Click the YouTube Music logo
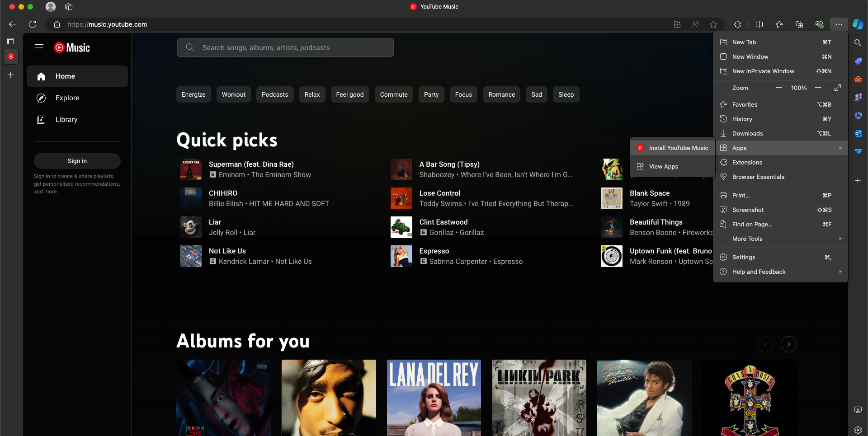The width and height of the screenshot is (868, 436). click(x=72, y=47)
